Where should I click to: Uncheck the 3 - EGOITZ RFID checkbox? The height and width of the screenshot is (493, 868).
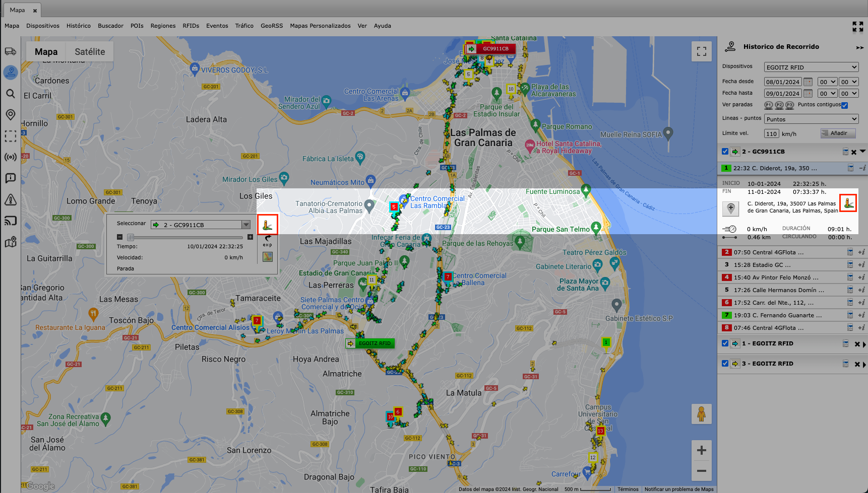(x=725, y=364)
